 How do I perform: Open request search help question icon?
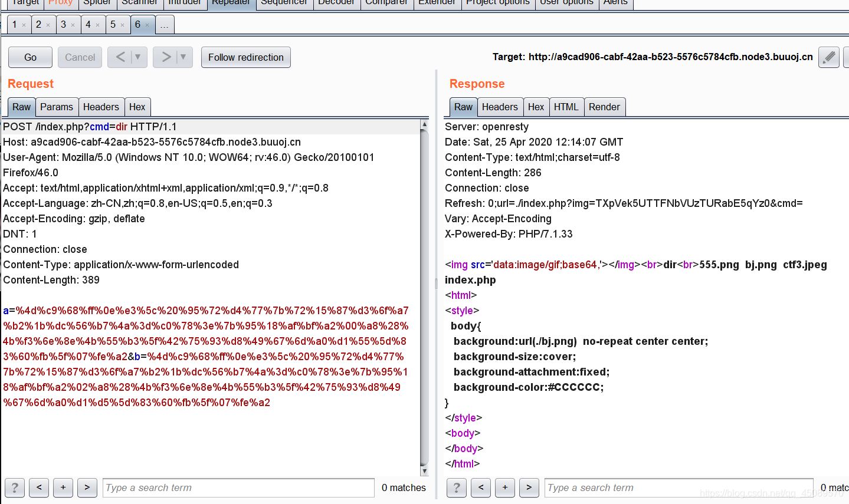[x=15, y=487]
